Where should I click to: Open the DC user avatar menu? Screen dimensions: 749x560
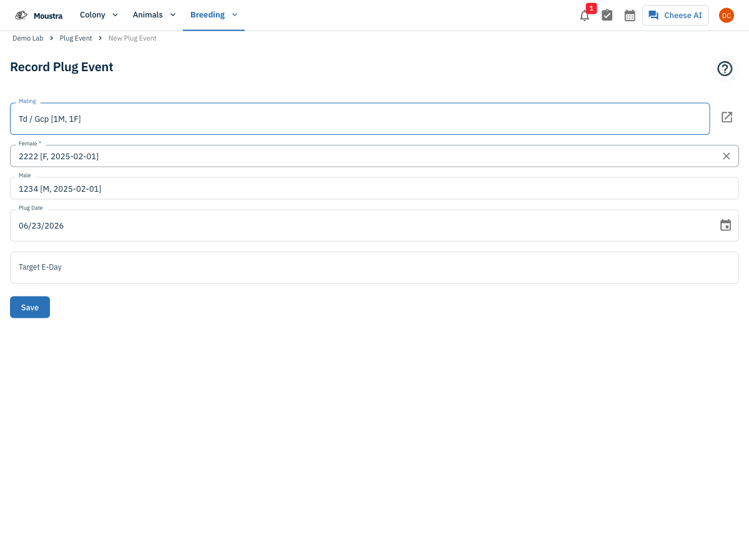[727, 15]
